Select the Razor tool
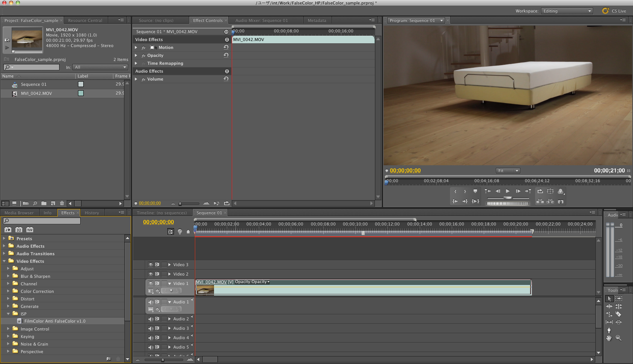Viewport: 633px width, 364px height. tap(619, 314)
